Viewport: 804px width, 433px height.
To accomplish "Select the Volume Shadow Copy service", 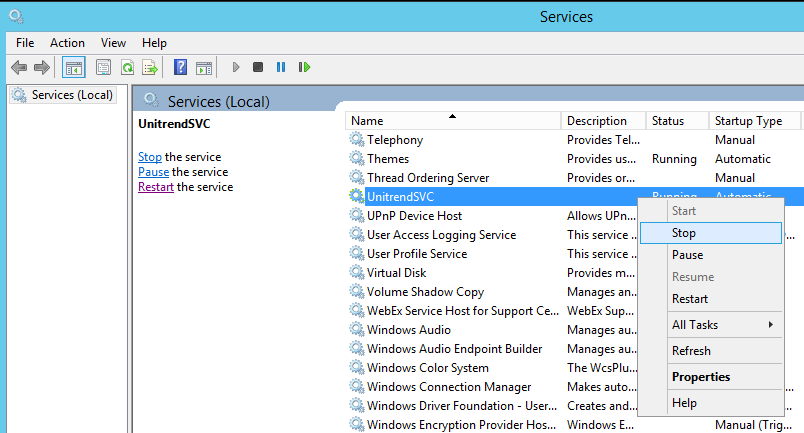I will (491, 291).
